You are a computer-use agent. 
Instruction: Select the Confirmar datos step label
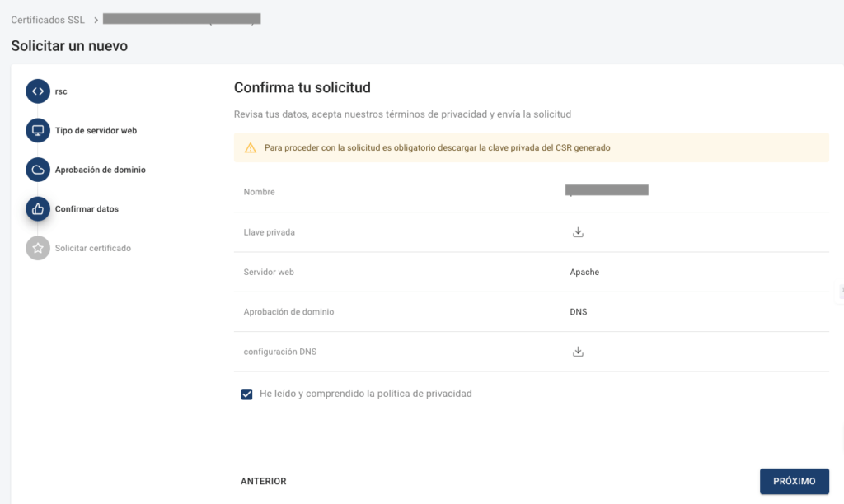coord(87,209)
